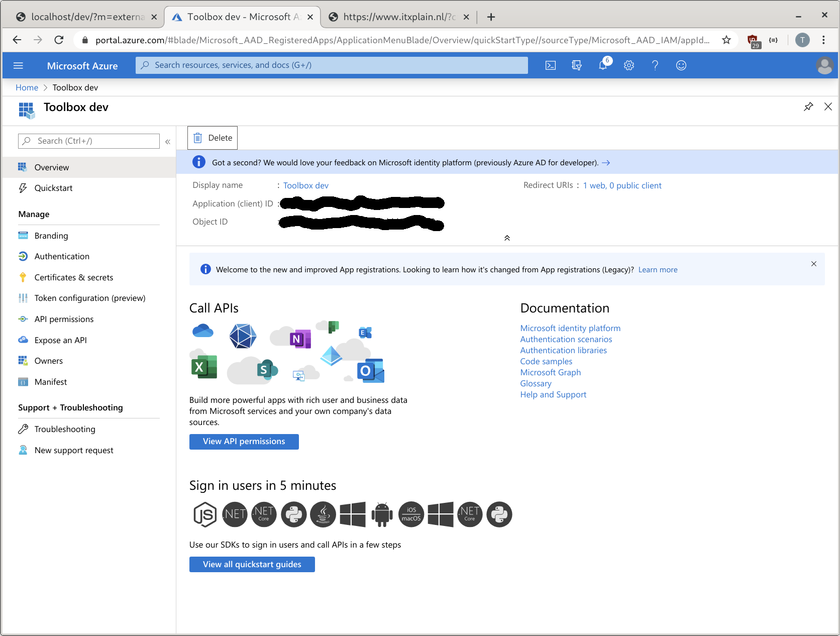Open Authentication scenarios documentation link
Screen dimensions: 840x636
pos(566,339)
